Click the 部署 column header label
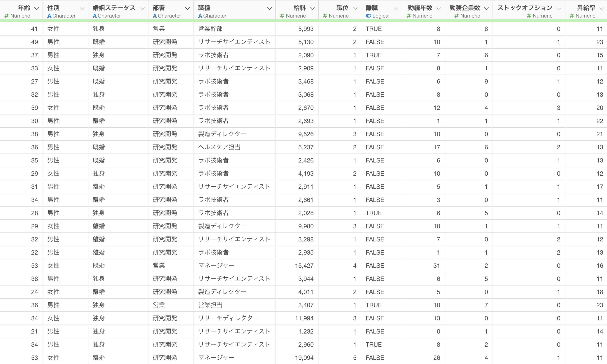Viewport: 607px width, 364px height. tap(159, 8)
